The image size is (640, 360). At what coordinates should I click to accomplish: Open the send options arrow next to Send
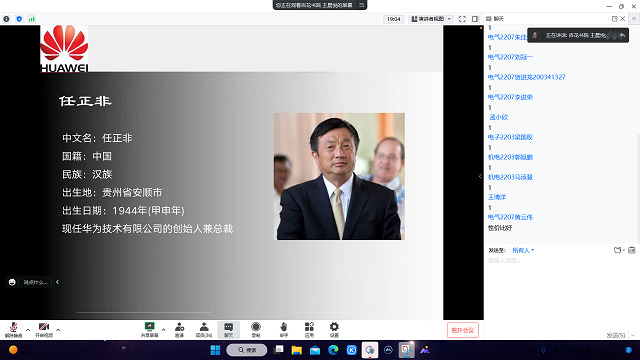(x=633, y=335)
